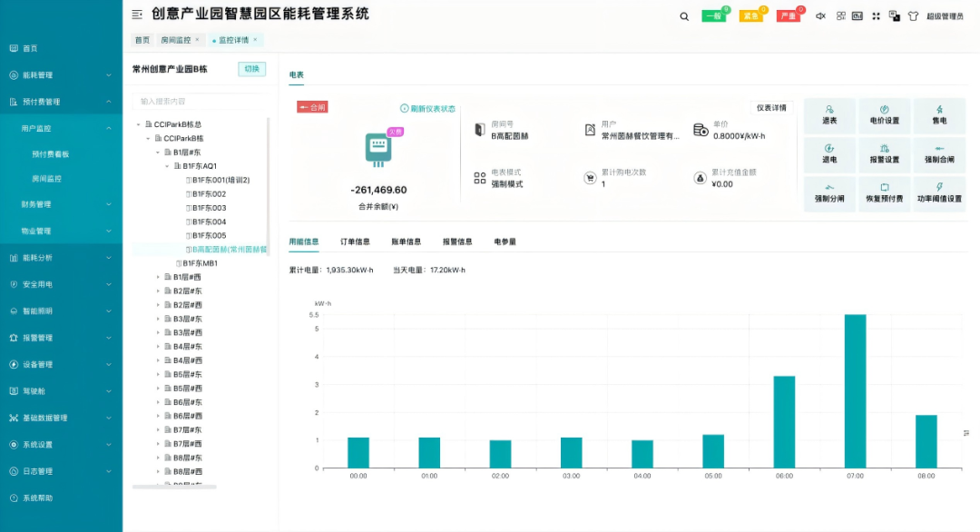The height and width of the screenshot is (532, 980).
Task: Open the 报警信息 tab
Action: tap(457, 241)
